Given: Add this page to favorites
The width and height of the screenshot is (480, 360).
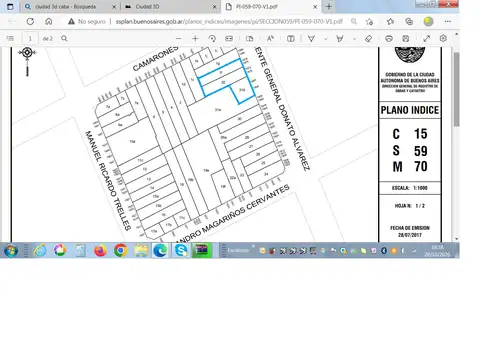Looking at the screenshot, I should click(369, 22).
